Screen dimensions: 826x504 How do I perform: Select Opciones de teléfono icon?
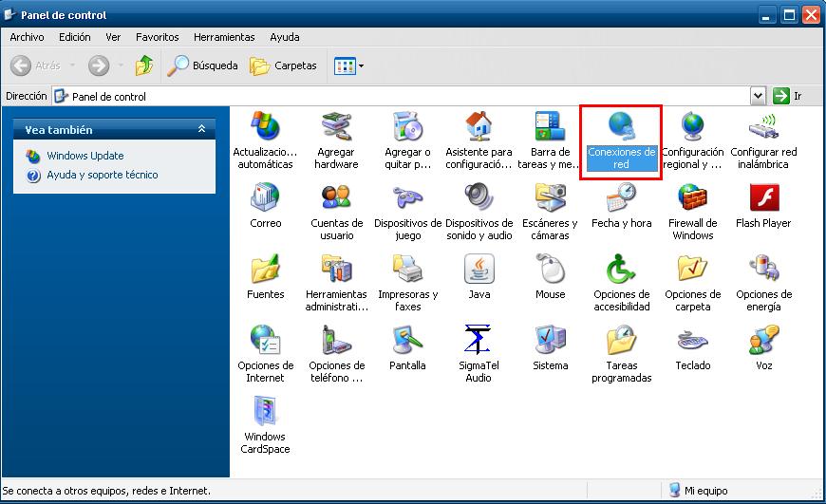[337, 340]
